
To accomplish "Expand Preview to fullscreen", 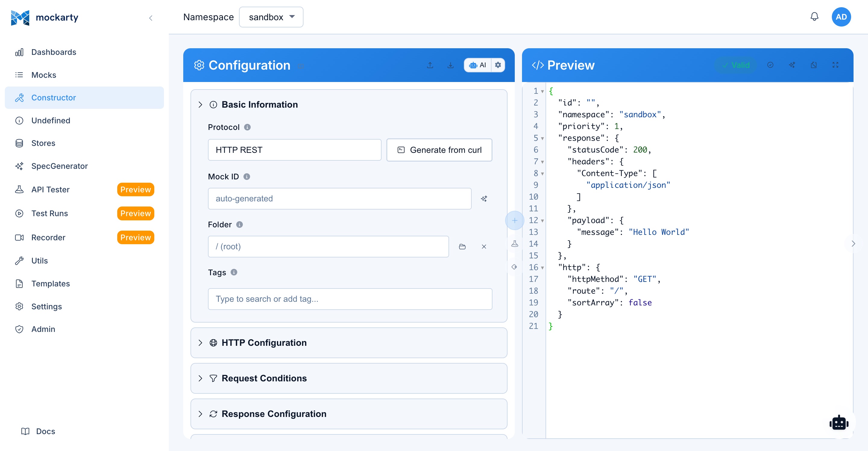I will (x=835, y=65).
